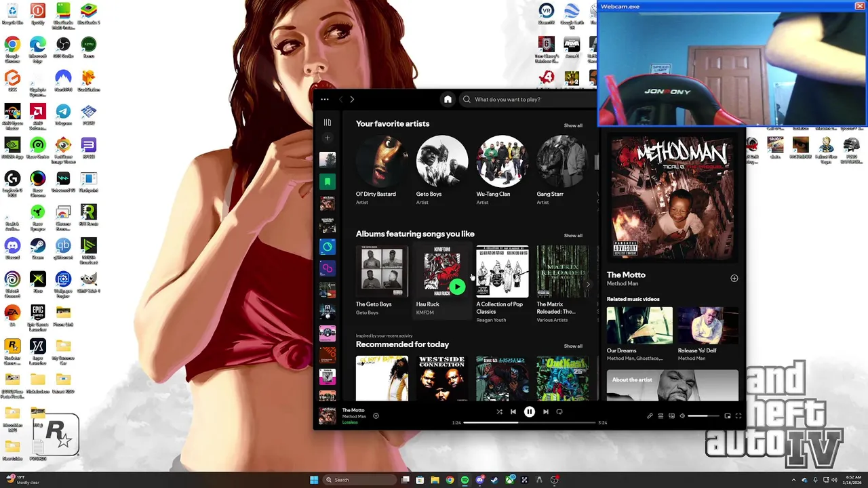This screenshot has width=868, height=488.
Task: Advance albums carousel with right chevron
Action: 588,285
